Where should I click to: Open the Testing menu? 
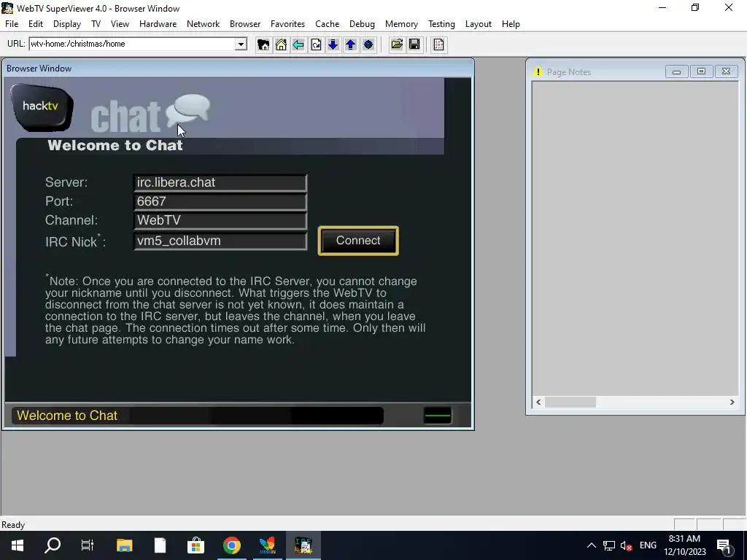click(x=441, y=24)
